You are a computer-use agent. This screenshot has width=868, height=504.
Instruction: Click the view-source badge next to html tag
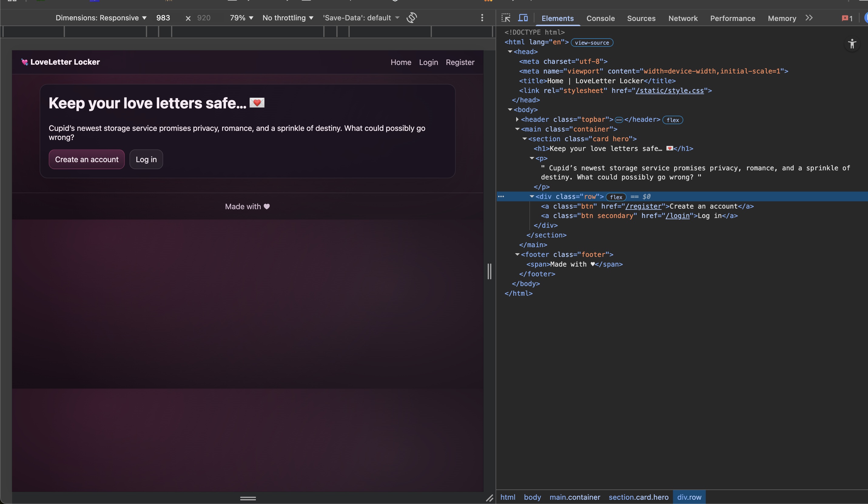(592, 43)
